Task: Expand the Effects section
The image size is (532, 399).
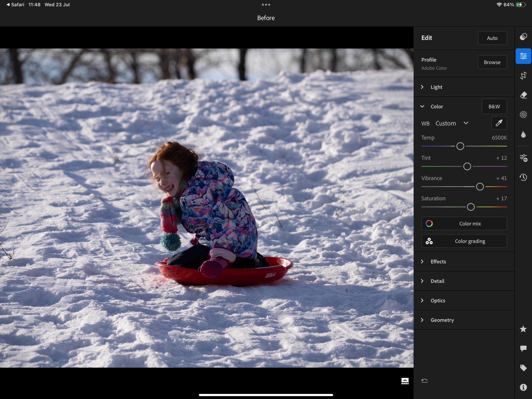Action: (464, 262)
